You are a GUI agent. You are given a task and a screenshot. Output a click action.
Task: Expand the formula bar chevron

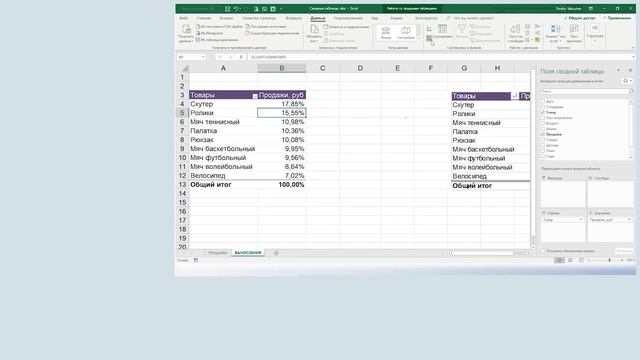[x=633, y=57]
